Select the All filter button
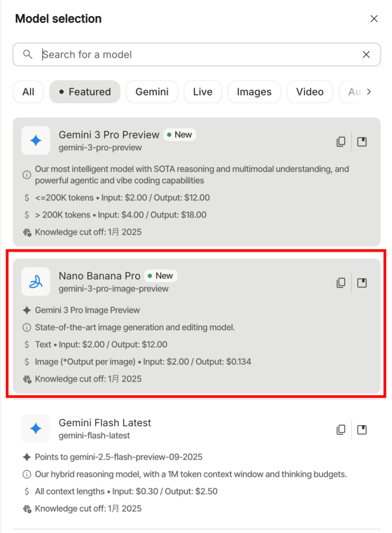 [28, 92]
